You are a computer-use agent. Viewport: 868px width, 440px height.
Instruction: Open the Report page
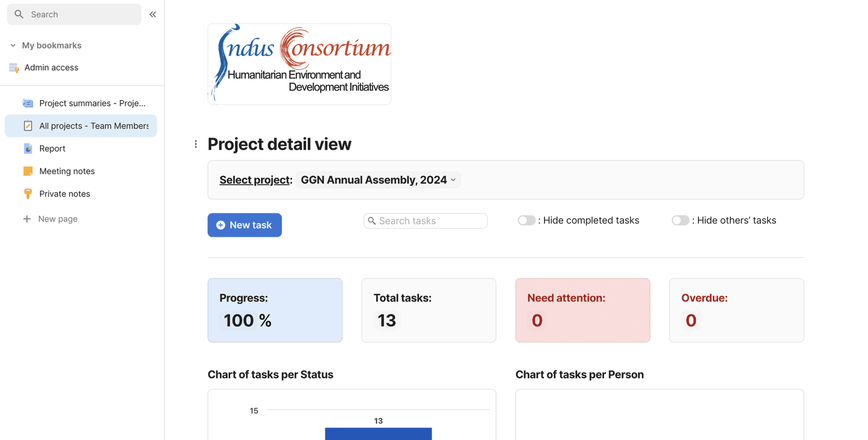point(81,149)
